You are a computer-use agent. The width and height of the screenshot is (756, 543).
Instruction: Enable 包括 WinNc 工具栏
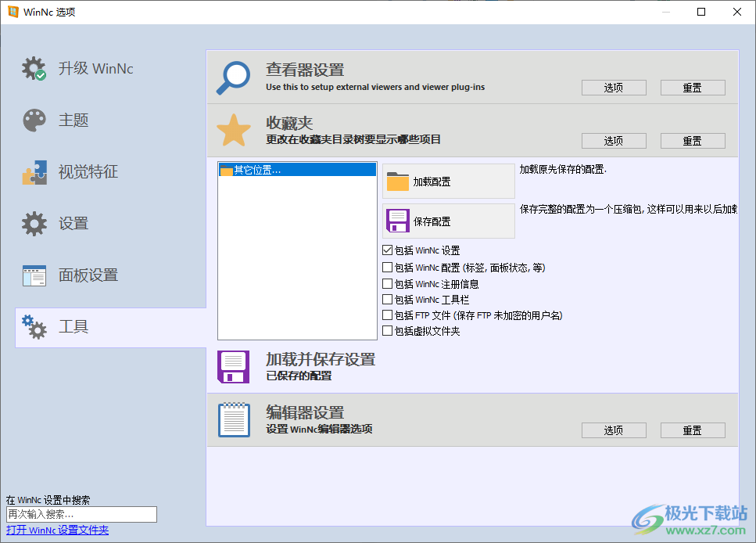click(387, 300)
